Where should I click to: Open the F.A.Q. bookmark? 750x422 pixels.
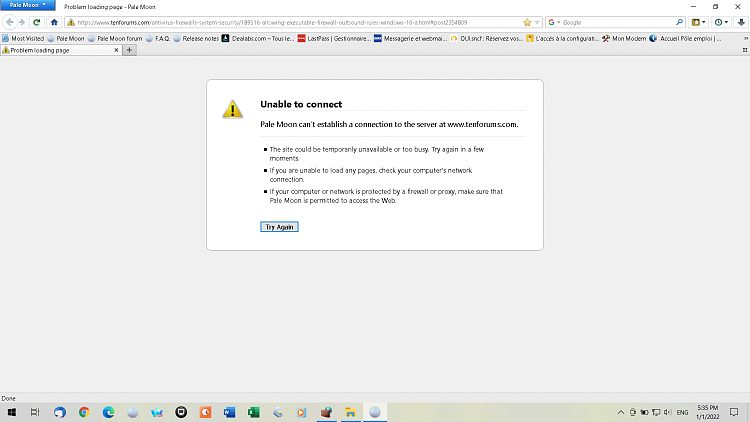[x=158, y=38]
